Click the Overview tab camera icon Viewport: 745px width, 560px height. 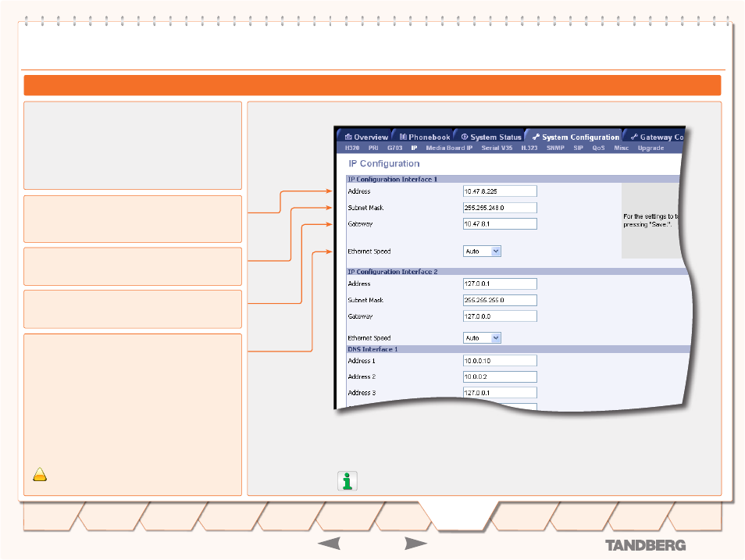pyautogui.click(x=348, y=137)
